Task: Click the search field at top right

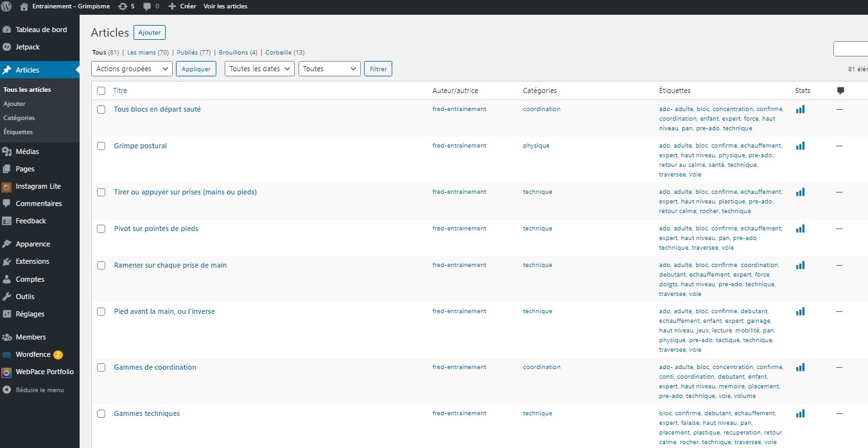Action: (851, 49)
